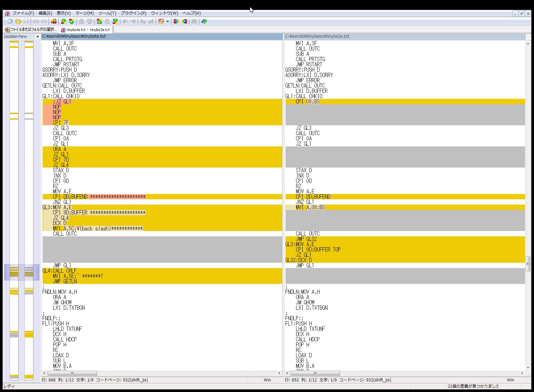Select line difference toolbar icon

(54, 21)
